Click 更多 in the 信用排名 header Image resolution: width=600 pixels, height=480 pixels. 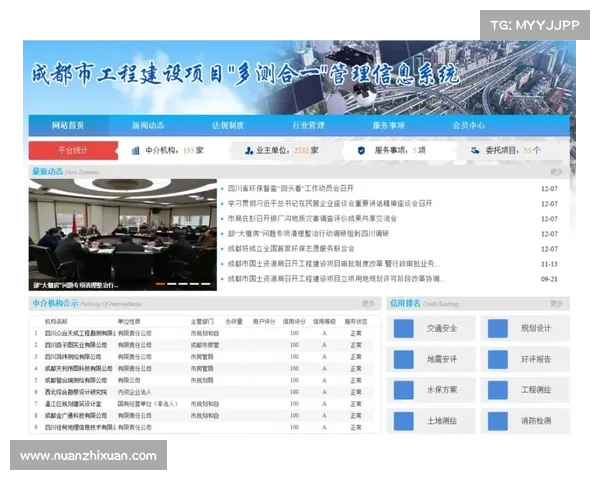coord(556,304)
